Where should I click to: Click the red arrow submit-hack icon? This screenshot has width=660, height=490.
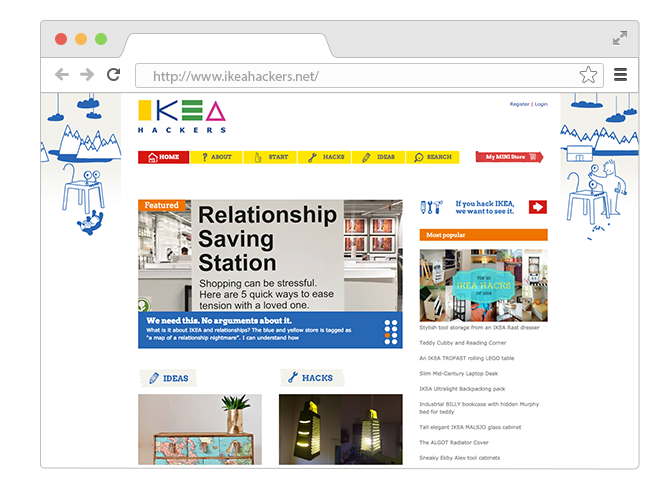tap(538, 207)
